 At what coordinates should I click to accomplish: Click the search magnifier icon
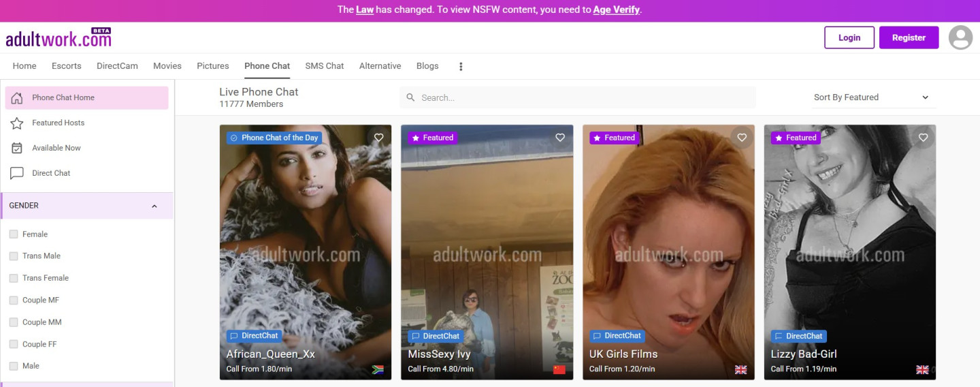pos(410,97)
